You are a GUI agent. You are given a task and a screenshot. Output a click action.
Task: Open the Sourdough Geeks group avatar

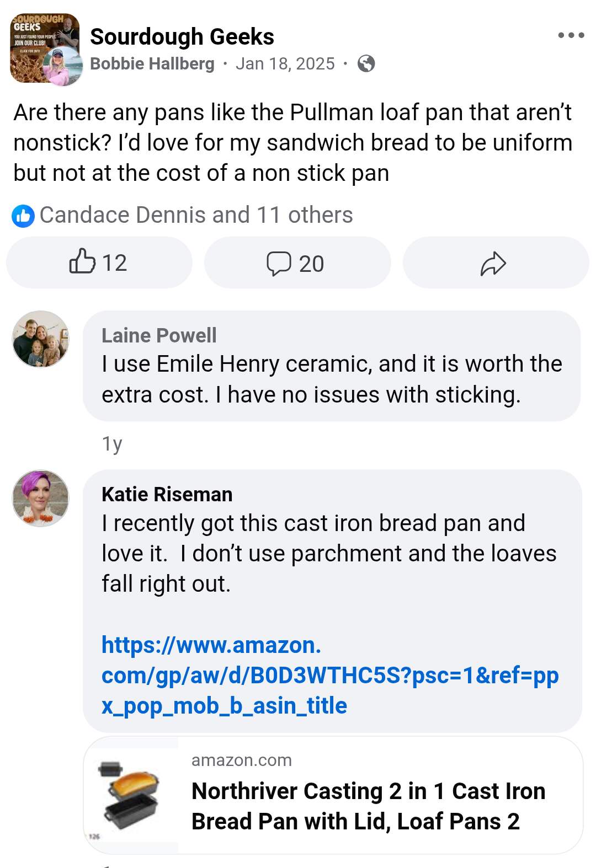pyautogui.click(x=44, y=49)
